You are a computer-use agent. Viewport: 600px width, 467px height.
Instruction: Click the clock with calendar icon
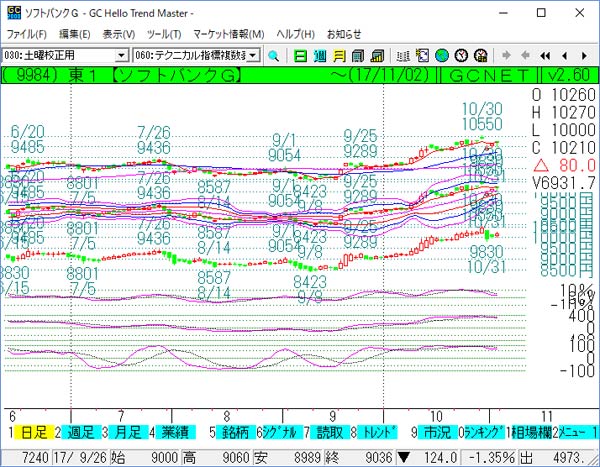point(481,56)
